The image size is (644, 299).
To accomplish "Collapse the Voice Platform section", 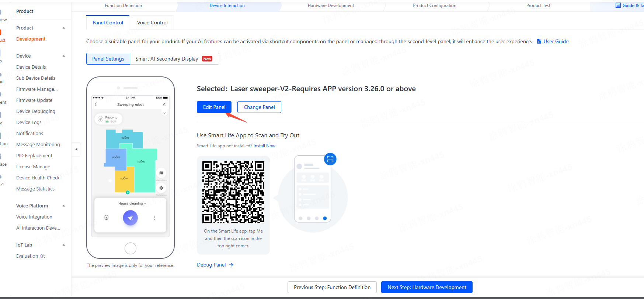I will [64, 206].
